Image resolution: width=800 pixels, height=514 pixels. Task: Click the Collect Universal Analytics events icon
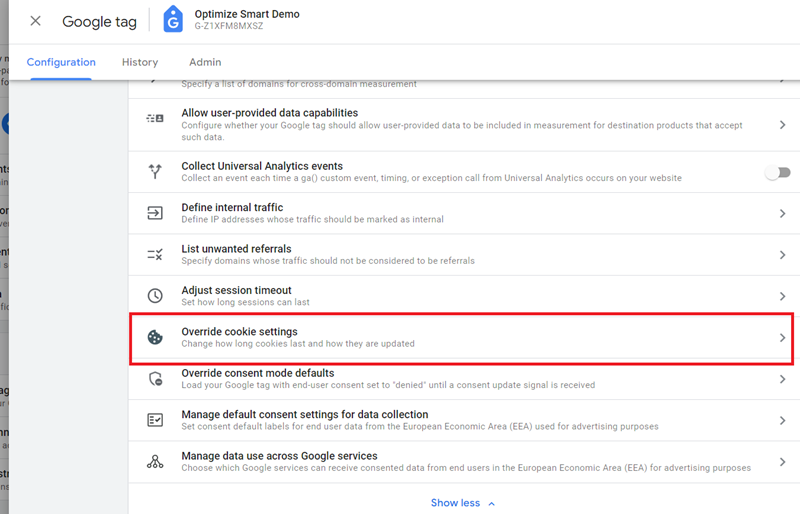pos(155,172)
